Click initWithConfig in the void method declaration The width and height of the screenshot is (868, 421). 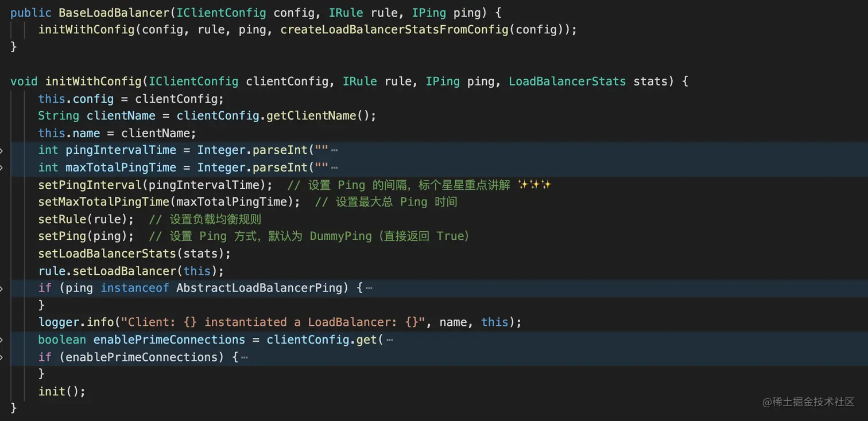coord(94,81)
